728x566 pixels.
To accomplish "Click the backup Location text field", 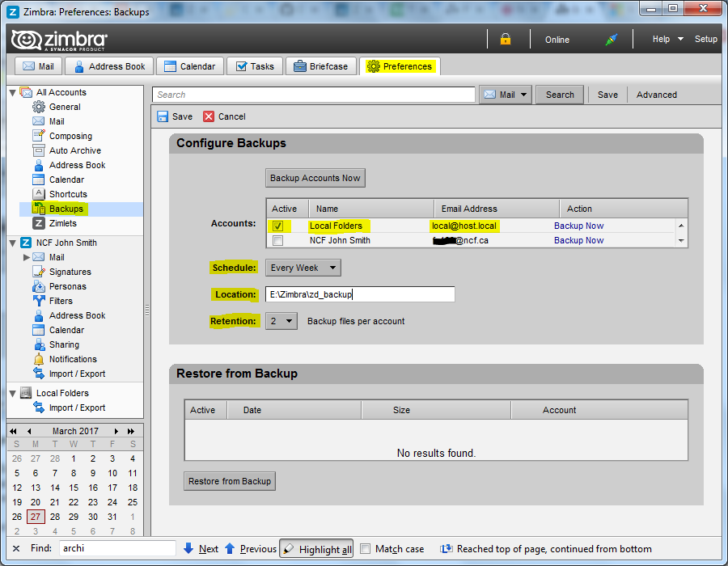I will coord(360,294).
